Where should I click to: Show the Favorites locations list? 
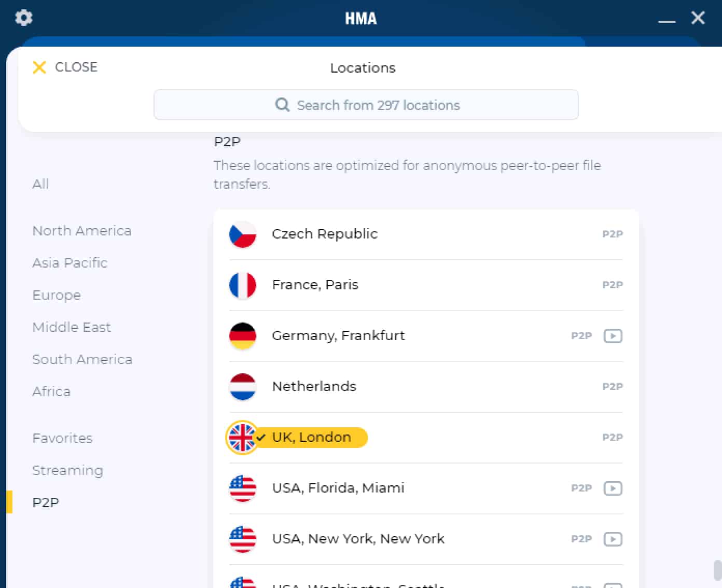[x=62, y=438]
